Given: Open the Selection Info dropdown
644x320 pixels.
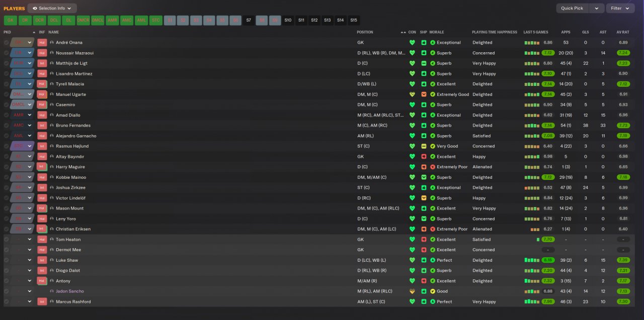Looking at the screenshot, I should [52, 8].
